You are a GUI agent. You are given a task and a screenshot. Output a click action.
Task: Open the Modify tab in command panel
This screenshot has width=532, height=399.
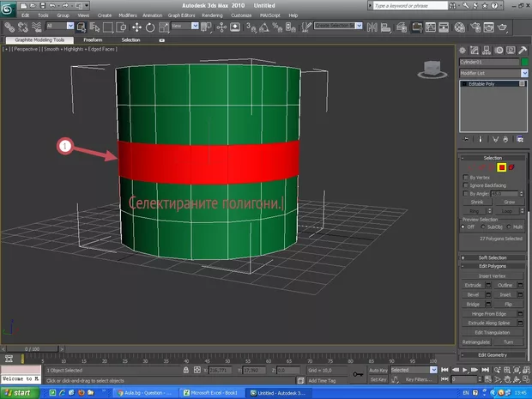click(x=475, y=50)
